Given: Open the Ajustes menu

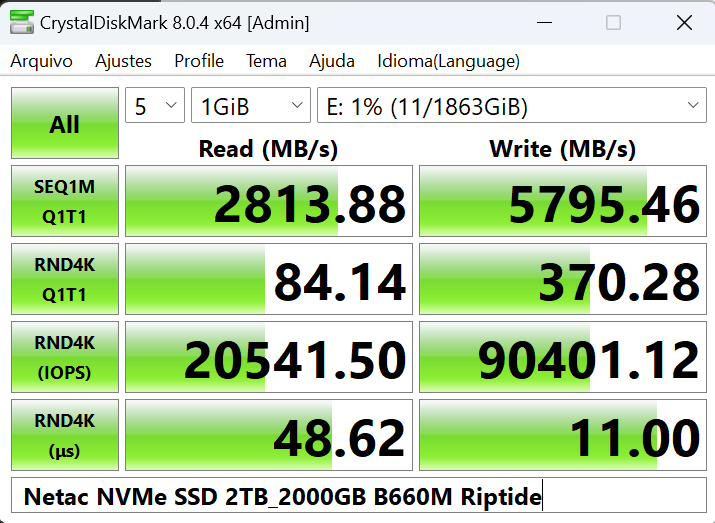Looking at the screenshot, I should tap(123, 61).
